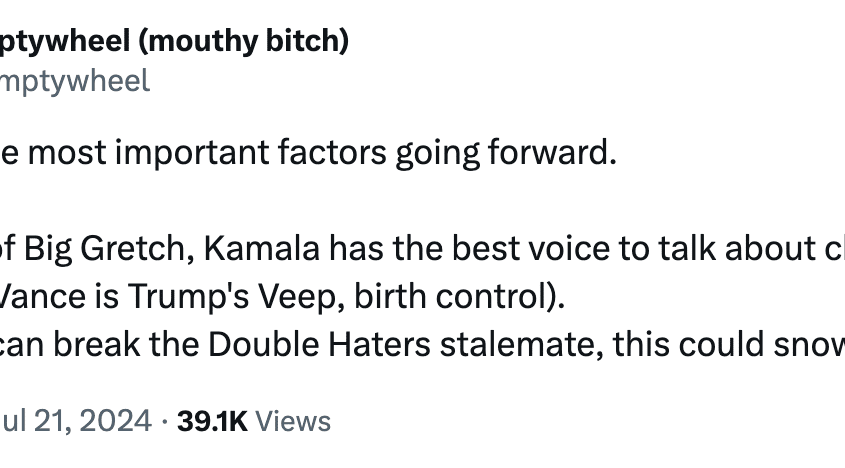Open the @emptywheel handle profile link
Image resolution: width=845 pixels, height=468 pixels.
pyautogui.click(x=74, y=81)
